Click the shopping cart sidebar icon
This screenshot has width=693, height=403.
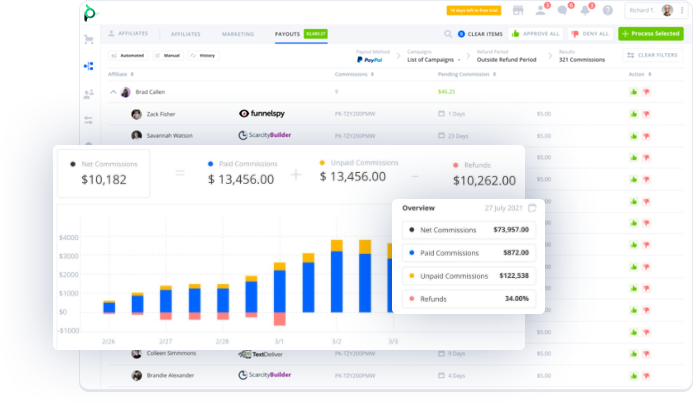(89, 41)
